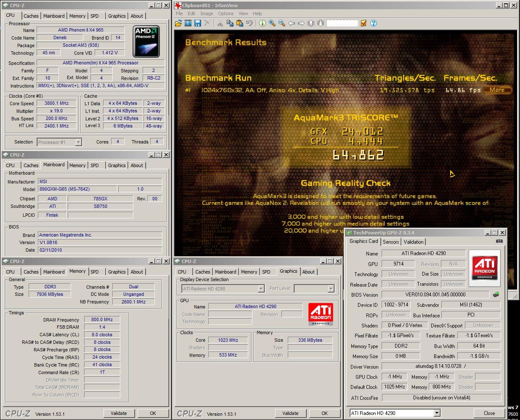Switch to Validation tab in GPU-Z
Image resolution: width=520 pixels, height=420 pixels.
(x=414, y=242)
